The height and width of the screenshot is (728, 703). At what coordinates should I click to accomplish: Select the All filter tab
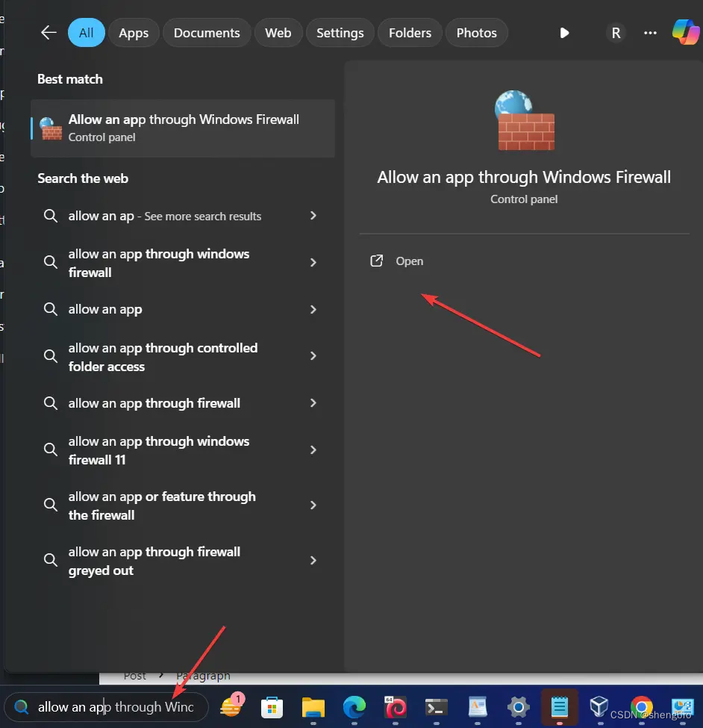click(x=87, y=33)
